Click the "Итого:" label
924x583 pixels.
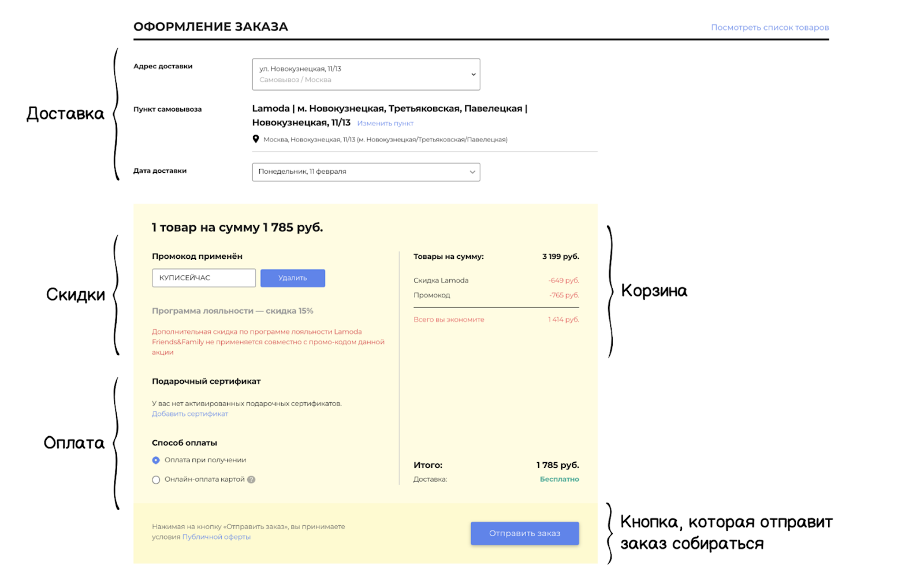[x=428, y=465]
